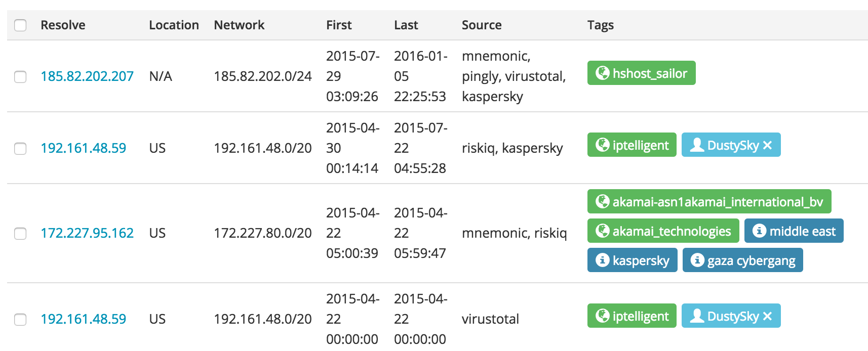868x351 pixels.
Task: Open first 192.161.48.59 link
Action: (84, 148)
